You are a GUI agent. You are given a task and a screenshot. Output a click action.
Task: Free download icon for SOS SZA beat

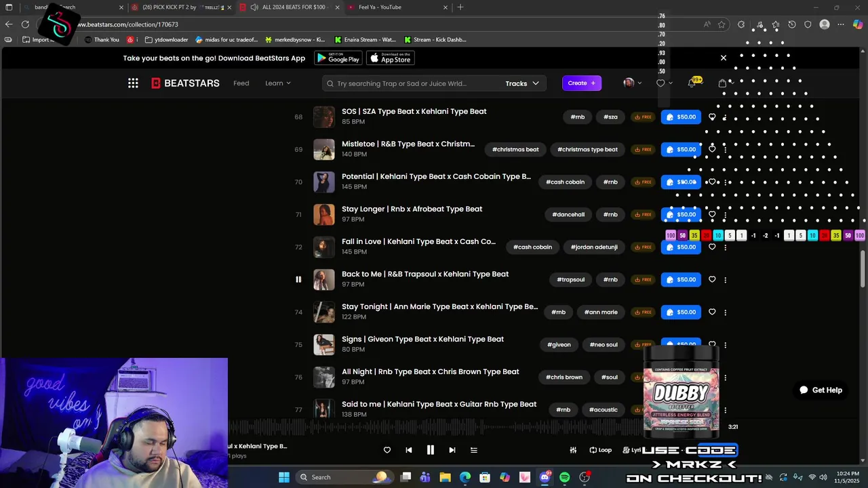tap(643, 117)
